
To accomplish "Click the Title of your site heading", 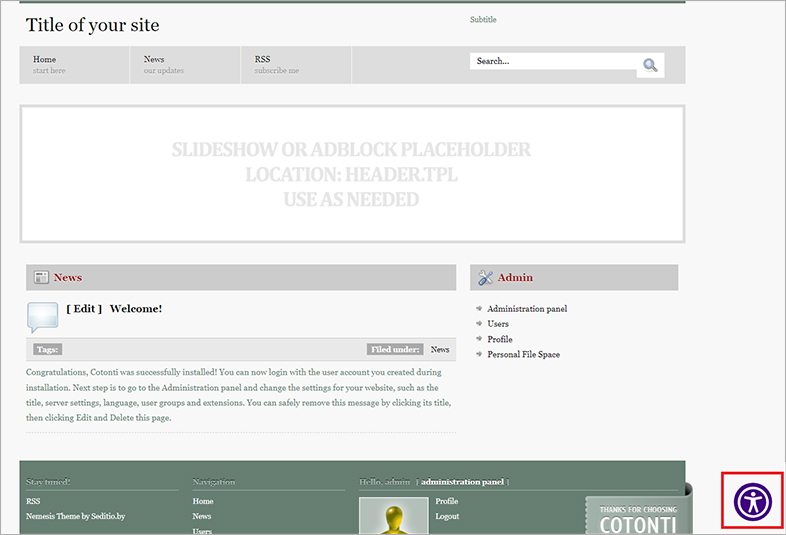I will point(93,25).
